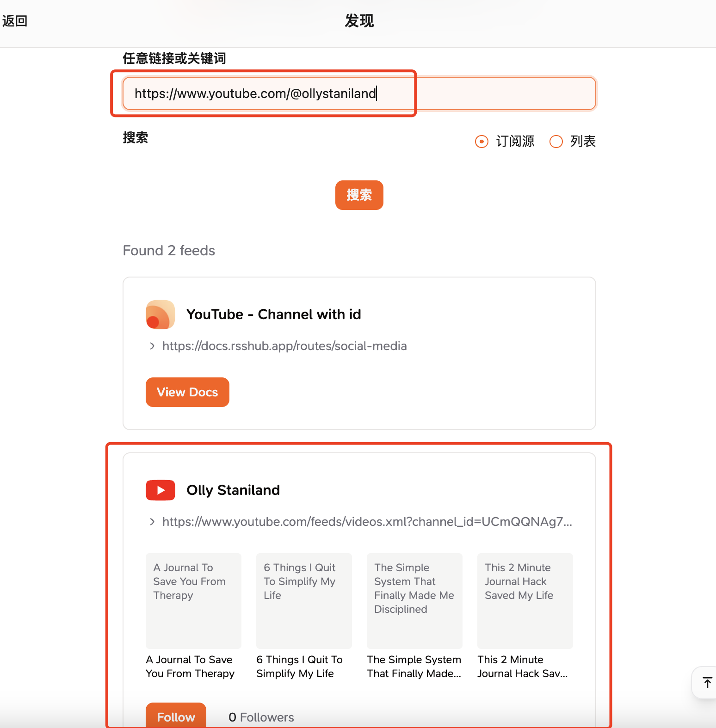This screenshot has width=716, height=728.
Task: Click caption A Journal To Save You From Therapy
Action: [x=190, y=666]
